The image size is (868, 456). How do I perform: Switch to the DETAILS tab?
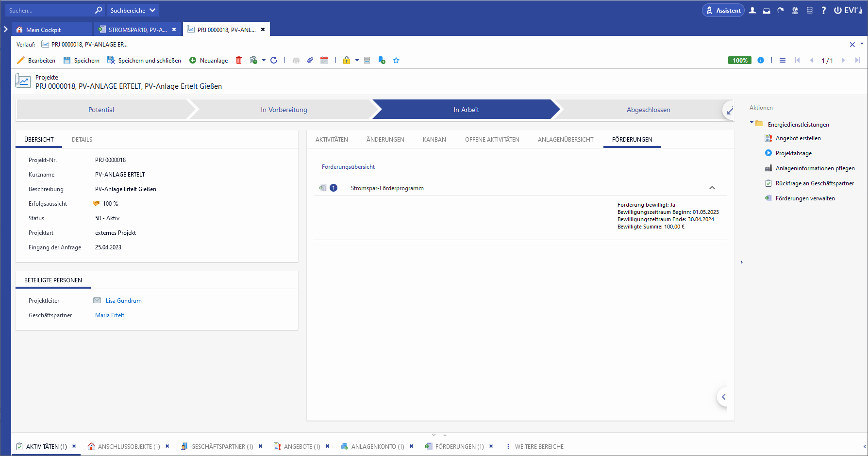(82, 140)
